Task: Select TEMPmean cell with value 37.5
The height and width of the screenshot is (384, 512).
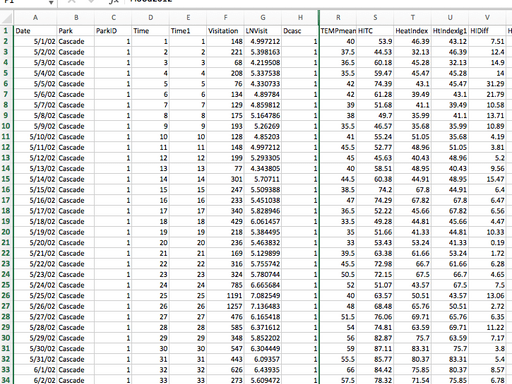Action: [x=338, y=52]
